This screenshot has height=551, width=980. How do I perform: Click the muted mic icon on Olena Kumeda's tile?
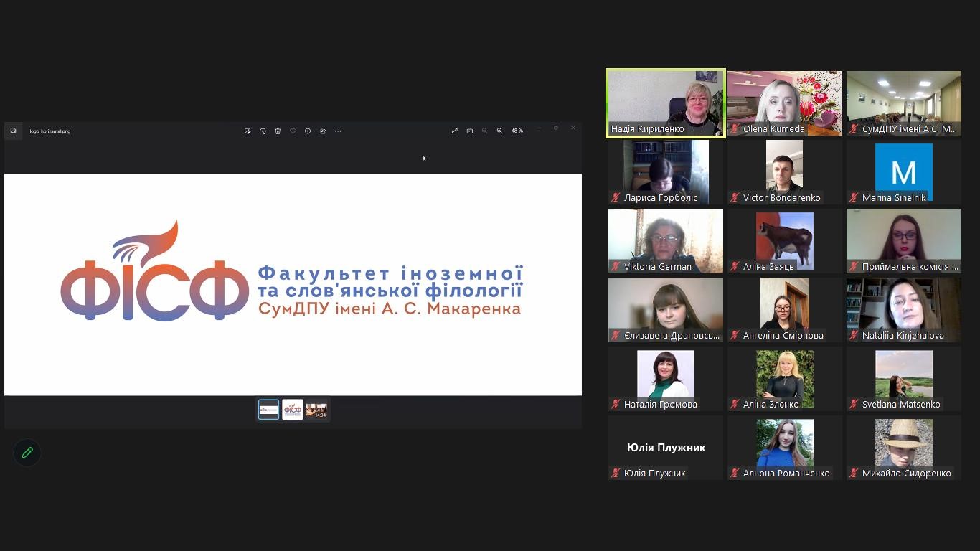(735, 129)
